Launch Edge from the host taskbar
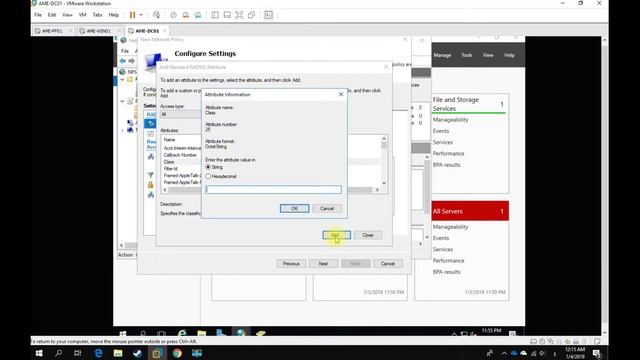 pos(98,353)
